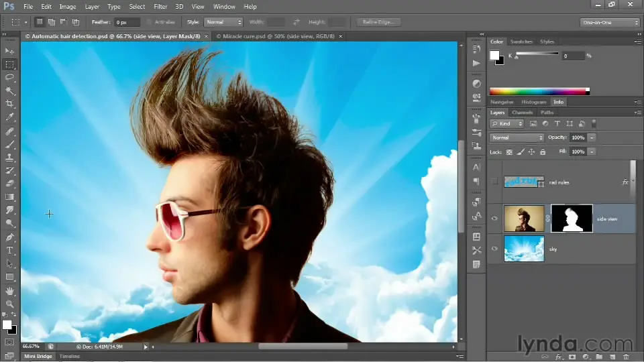Open the marquee Style dropdown
644x362 pixels.
(223, 22)
